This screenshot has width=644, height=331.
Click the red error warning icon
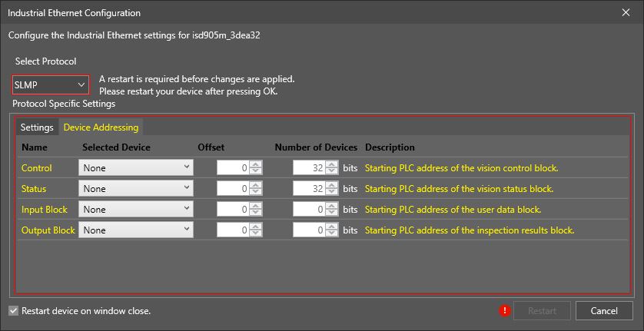(x=505, y=310)
